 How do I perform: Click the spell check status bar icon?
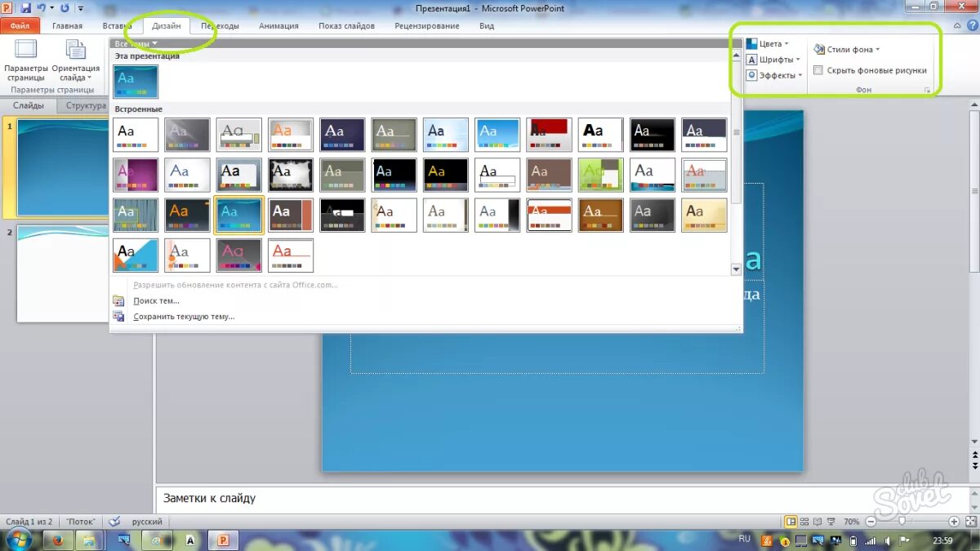click(115, 521)
